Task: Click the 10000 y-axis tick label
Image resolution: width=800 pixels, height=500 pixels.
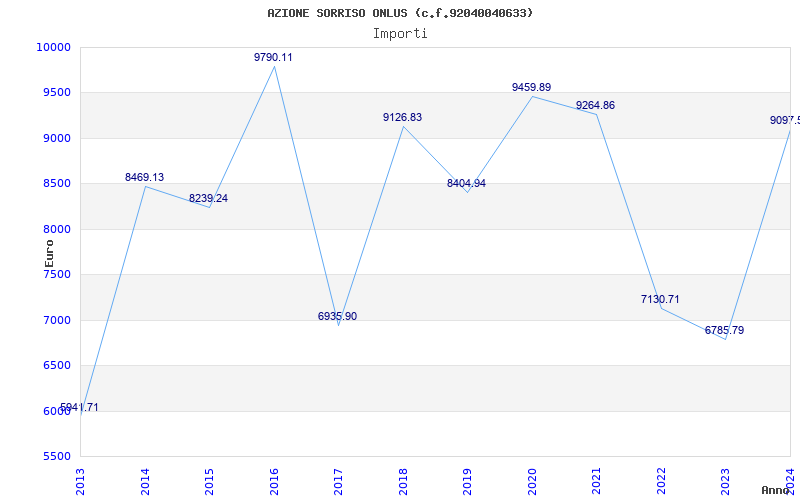Action: pos(53,47)
